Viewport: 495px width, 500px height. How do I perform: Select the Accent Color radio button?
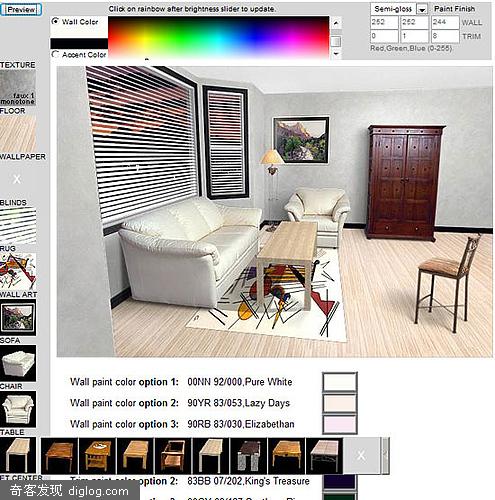55,54
